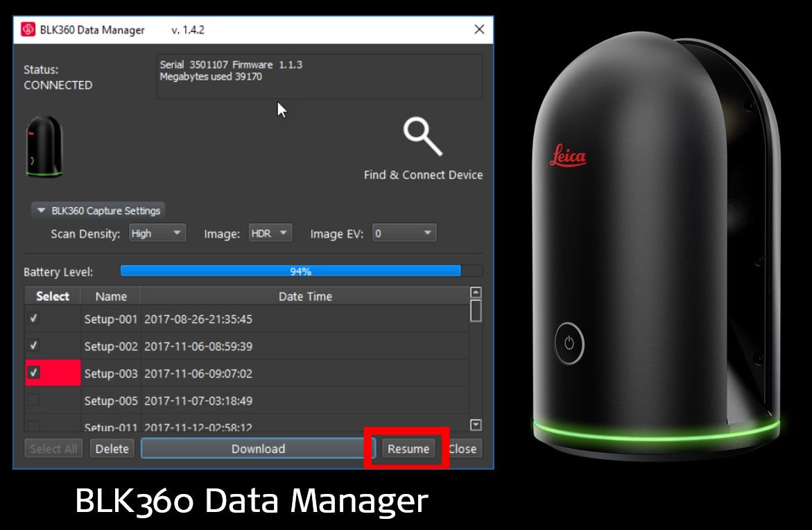Select the Setup-003 name cell
Image resolution: width=812 pixels, height=530 pixels.
[x=111, y=373]
